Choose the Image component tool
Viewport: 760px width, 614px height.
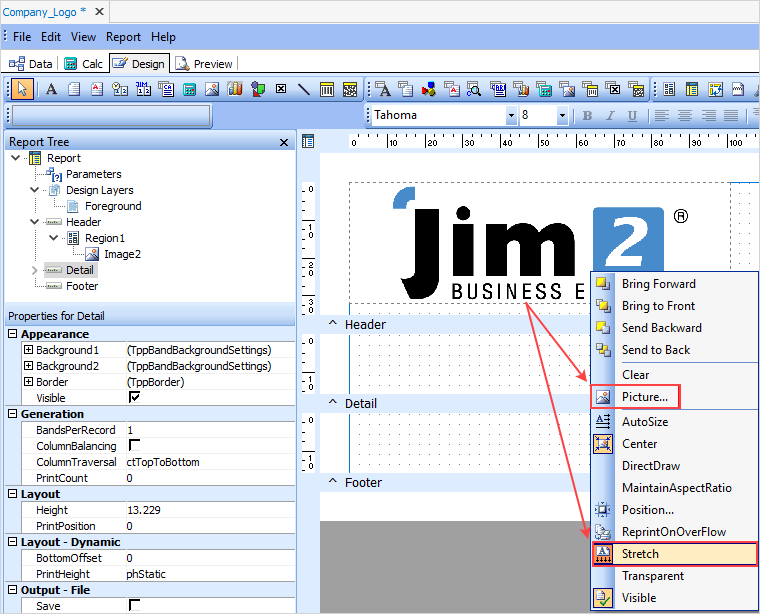click(x=211, y=89)
